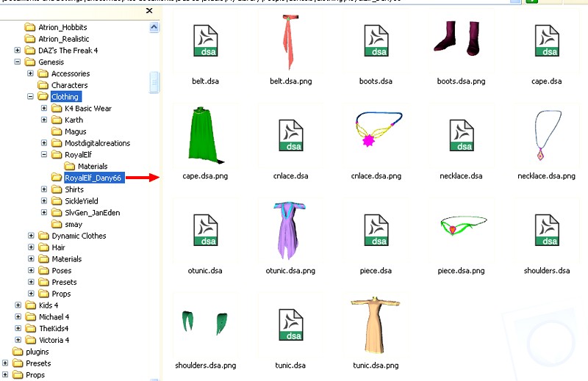Expand the Mostdigitalcreations folder

pyautogui.click(x=44, y=142)
